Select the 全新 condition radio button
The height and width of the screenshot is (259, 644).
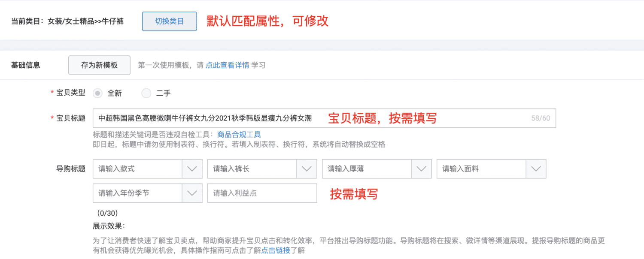(97, 93)
